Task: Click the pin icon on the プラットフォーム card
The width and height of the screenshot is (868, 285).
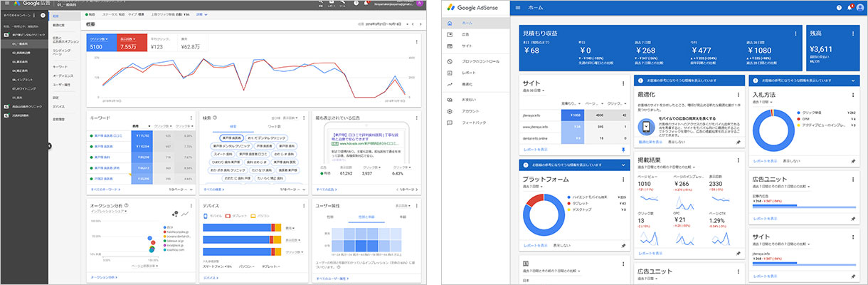Action: click(623, 245)
